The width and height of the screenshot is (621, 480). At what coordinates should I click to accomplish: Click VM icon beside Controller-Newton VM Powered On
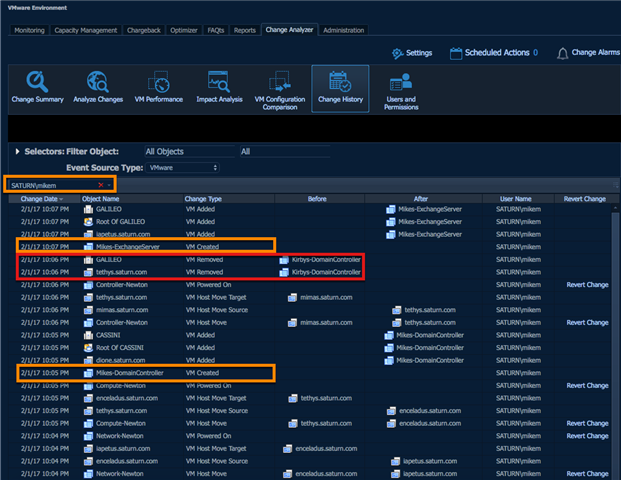click(x=88, y=285)
